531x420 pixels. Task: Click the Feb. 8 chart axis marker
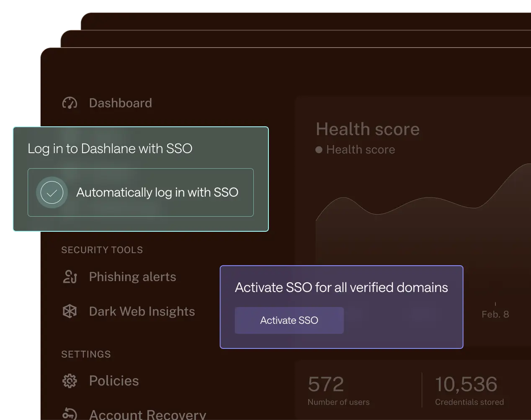(495, 314)
